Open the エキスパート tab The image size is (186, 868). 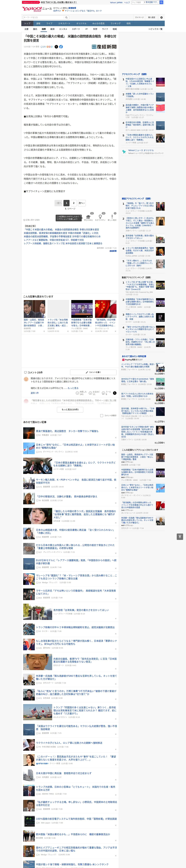coord(64,24)
